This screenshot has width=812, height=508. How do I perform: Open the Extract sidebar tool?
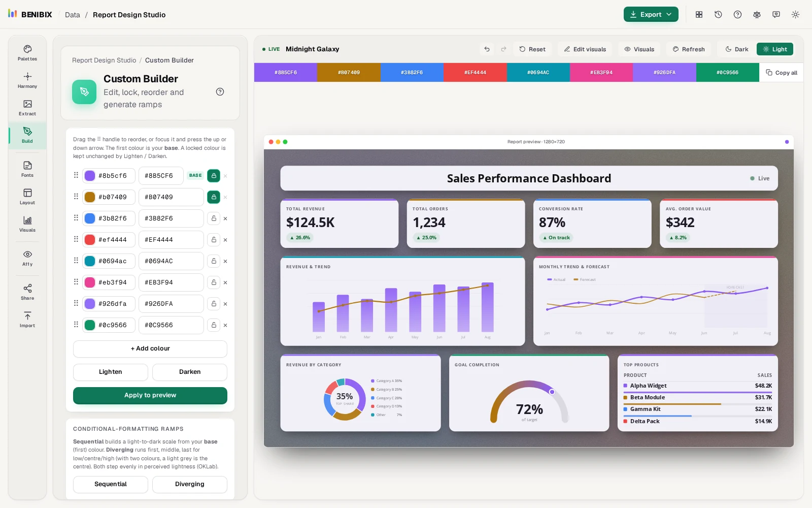tap(27, 108)
